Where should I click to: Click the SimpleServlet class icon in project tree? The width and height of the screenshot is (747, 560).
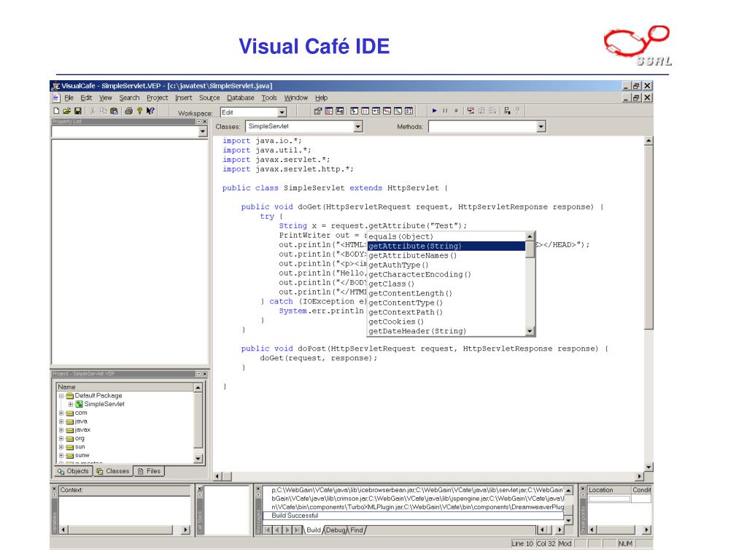[x=79, y=404]
